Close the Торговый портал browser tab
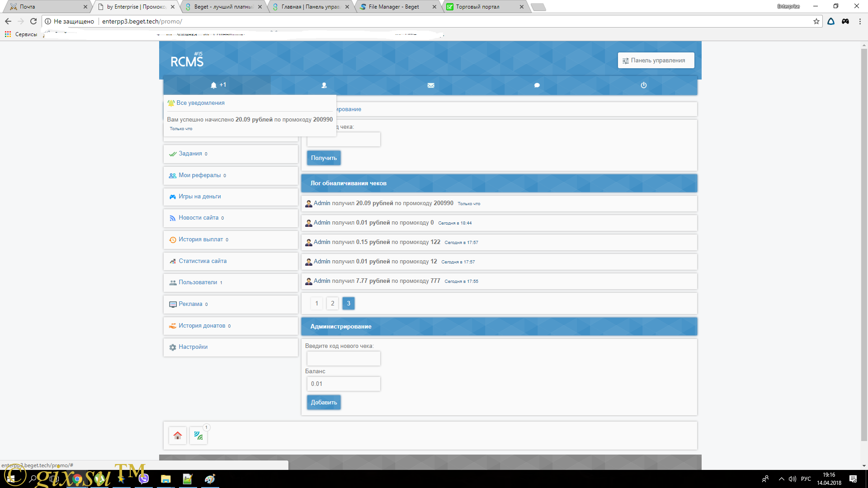Image resolution: width=868 pixels, height=488 pixels. coord(522,7)
